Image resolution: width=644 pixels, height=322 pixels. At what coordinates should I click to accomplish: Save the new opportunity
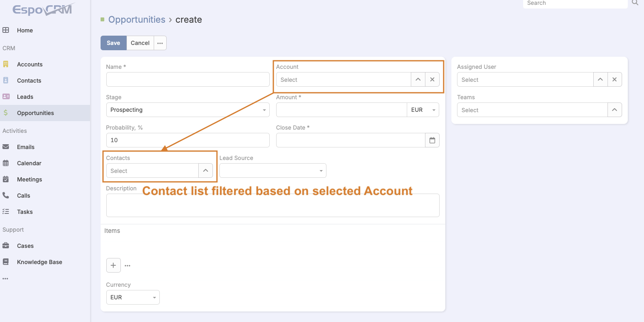tap(114, 43)
